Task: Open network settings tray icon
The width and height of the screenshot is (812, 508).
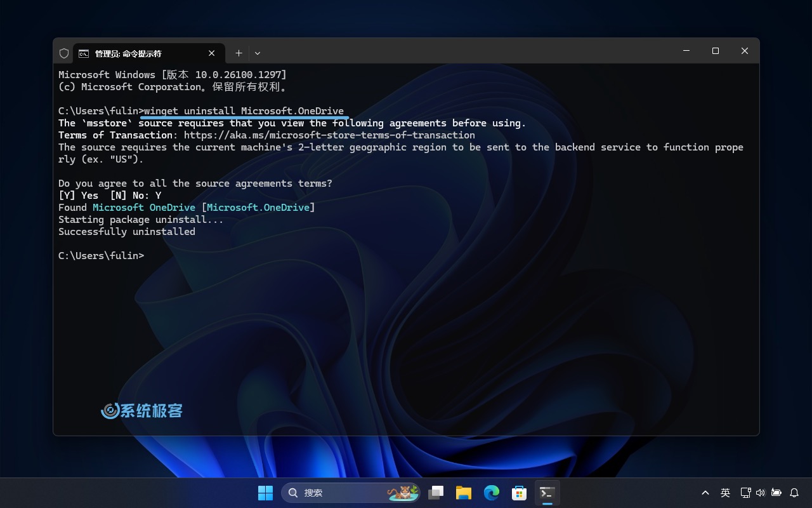Action: pos(745,493)
